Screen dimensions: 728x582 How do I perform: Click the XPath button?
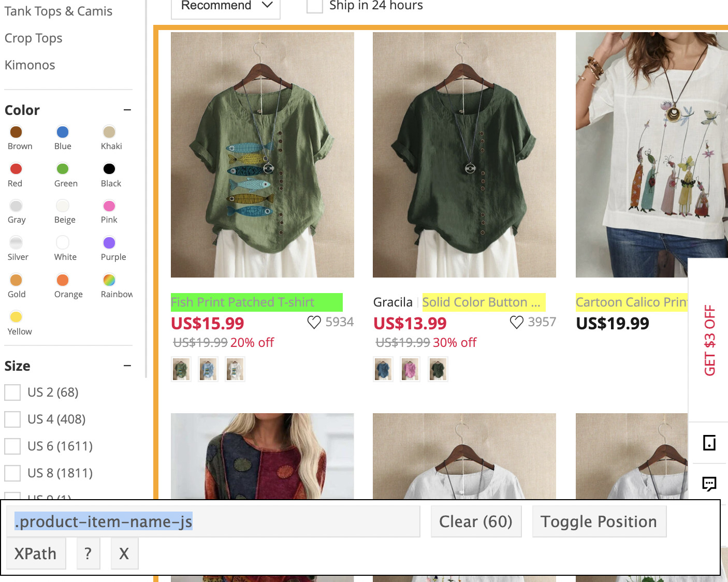pyautogui.click(x=36, y=554)
